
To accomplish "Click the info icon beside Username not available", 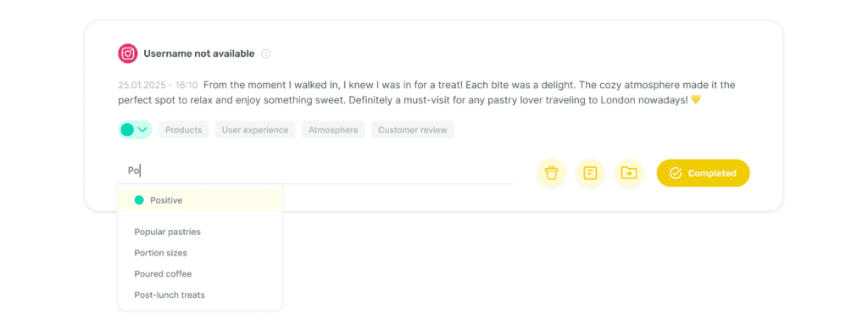I will (265, 53).
